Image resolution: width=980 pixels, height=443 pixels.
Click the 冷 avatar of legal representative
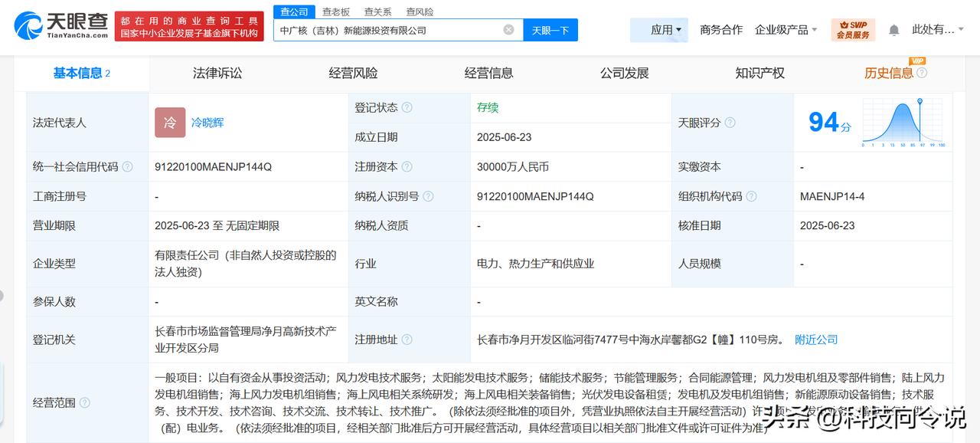(x=170, y=123)
